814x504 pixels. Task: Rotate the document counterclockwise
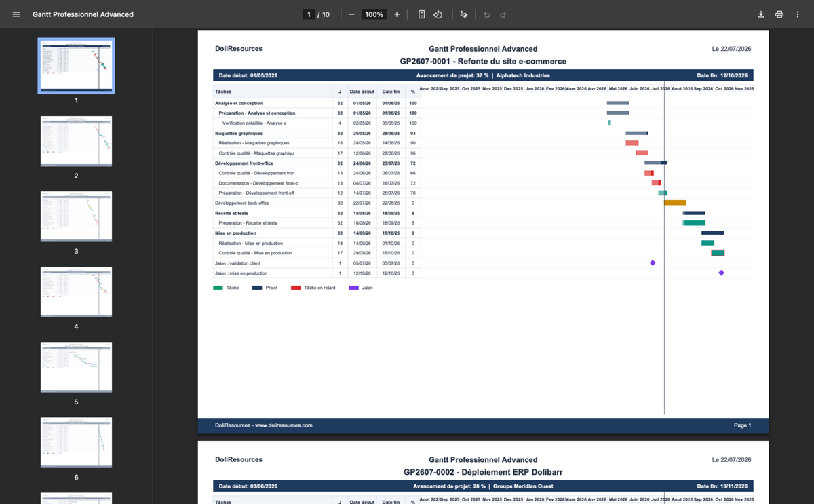(438, 14)
